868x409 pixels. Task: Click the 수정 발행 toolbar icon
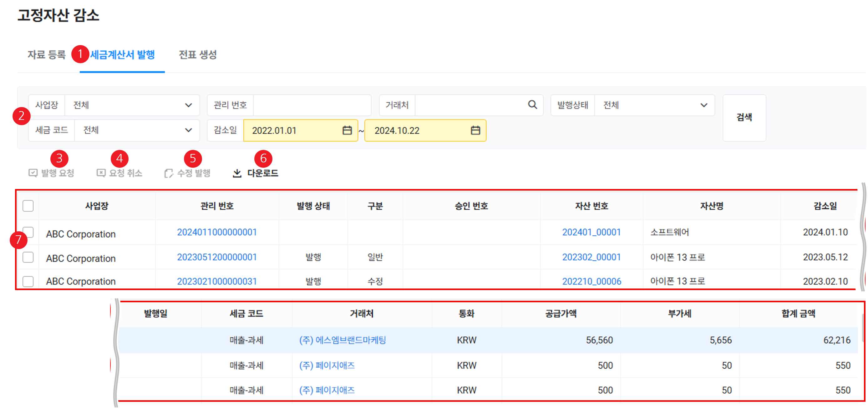(x=169, y=173)
